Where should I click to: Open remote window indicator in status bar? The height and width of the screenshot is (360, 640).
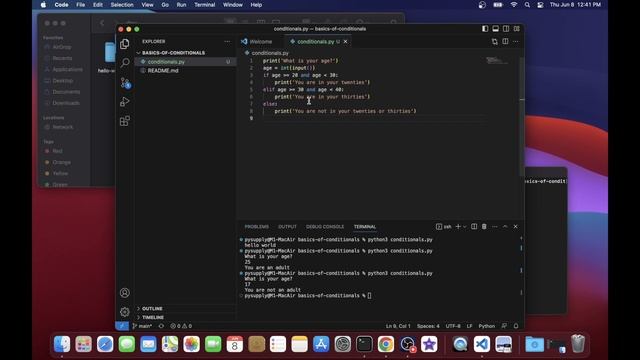click(122, 326)
